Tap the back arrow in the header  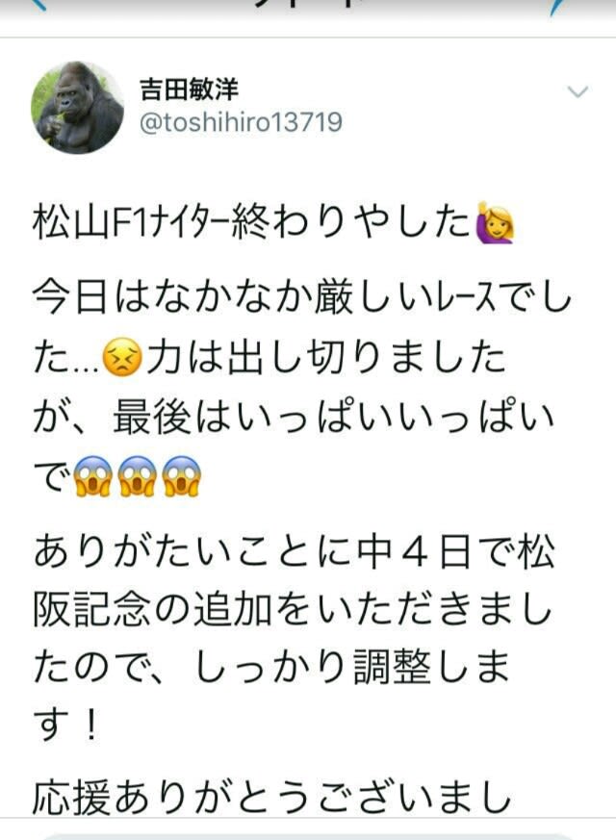tap(38, 4)
